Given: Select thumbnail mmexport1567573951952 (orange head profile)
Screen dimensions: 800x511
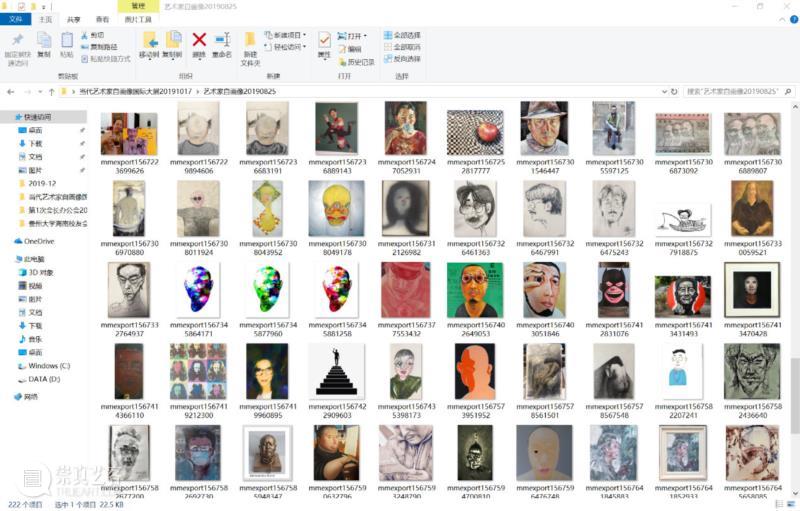Looking at the screenshot, I should tap(475, 371).
